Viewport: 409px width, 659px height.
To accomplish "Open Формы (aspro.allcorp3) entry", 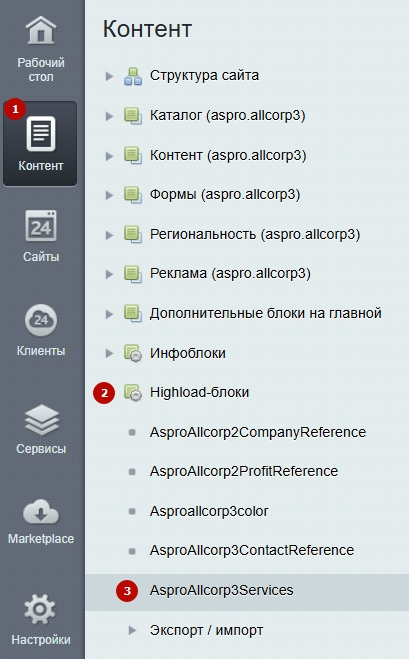I will click(225, 195).
